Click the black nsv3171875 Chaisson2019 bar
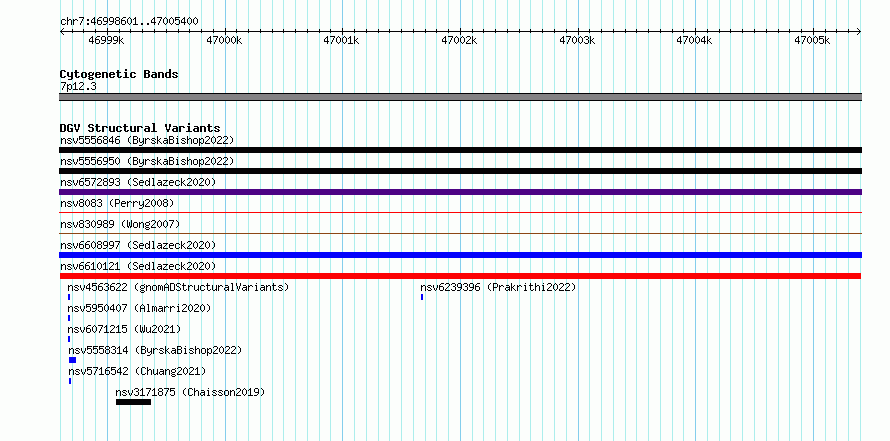This screenshot has height=441, width=890. coord(133,402)
